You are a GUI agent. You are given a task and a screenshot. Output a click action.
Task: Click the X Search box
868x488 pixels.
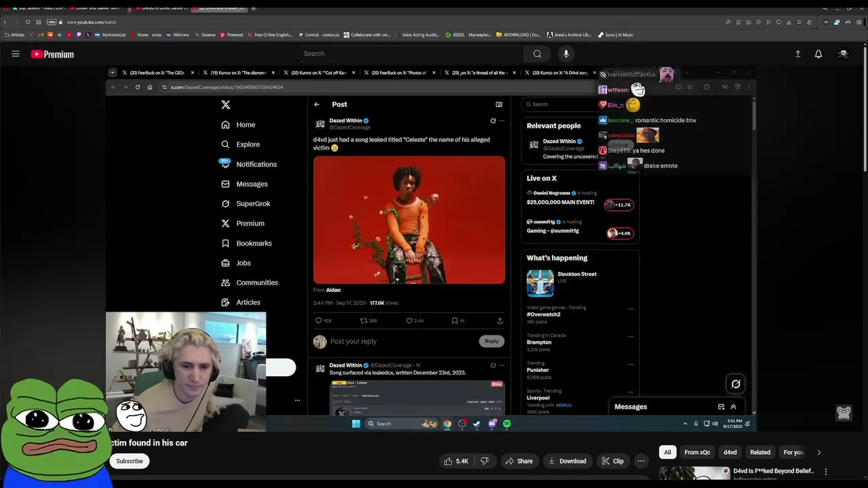point(559,104)
